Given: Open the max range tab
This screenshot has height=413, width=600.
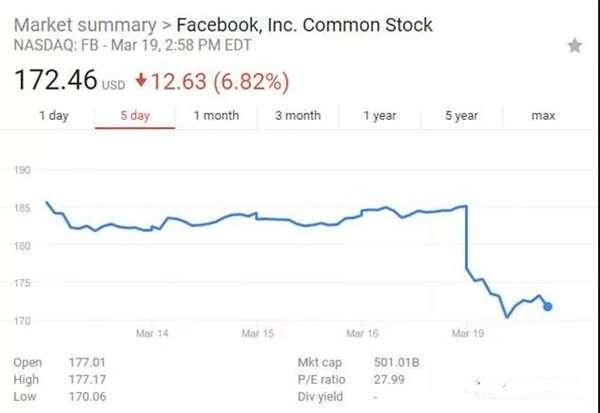Looking at the screenshot, I should point(543,116).
